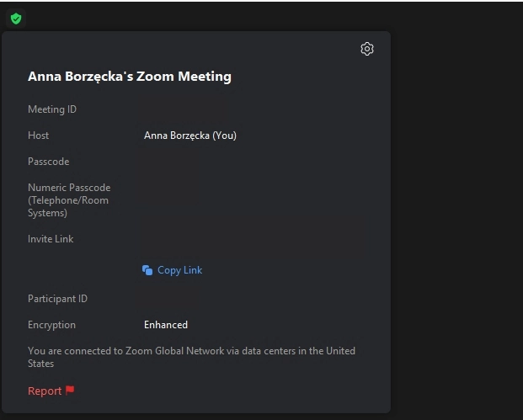523x420 pixels.
Task: Click host name "Anna Borzęcka (You)"
Action: [x=189, y=136]
